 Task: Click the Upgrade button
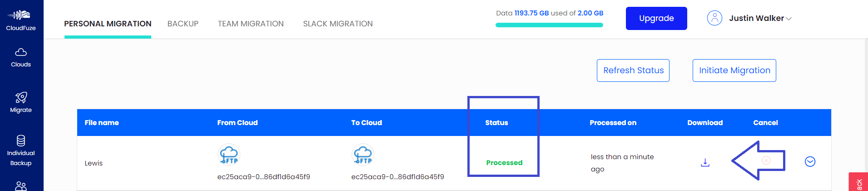click(x=656, y=18)
